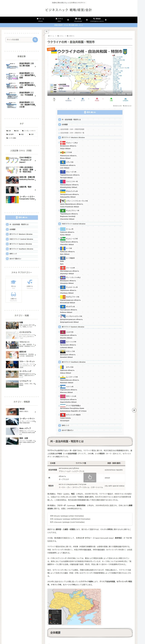
Task: Open the 報道・出版 category card
Action: (x=22, y=441)
